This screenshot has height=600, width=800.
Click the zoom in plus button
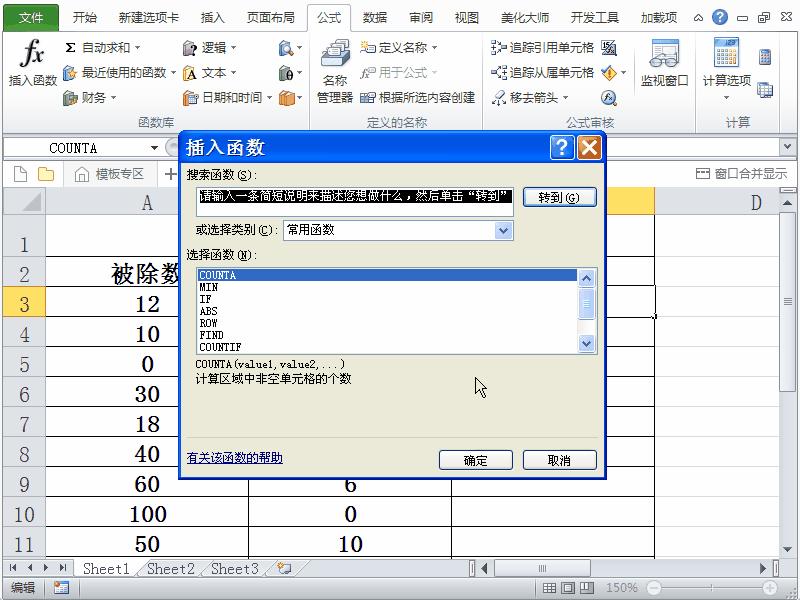click(770, 588)
